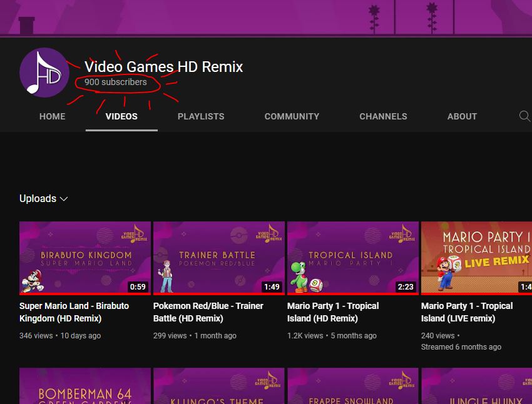Open the CHANNELS tab
The height and width of the screenshot is (404, 532).
pyautogui.click(x=383, y=116)
